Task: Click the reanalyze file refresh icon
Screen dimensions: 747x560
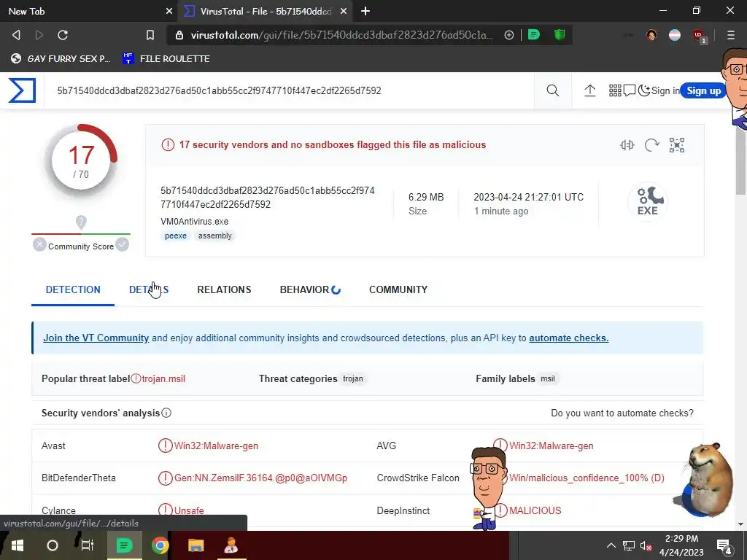Action: point(651,145)
